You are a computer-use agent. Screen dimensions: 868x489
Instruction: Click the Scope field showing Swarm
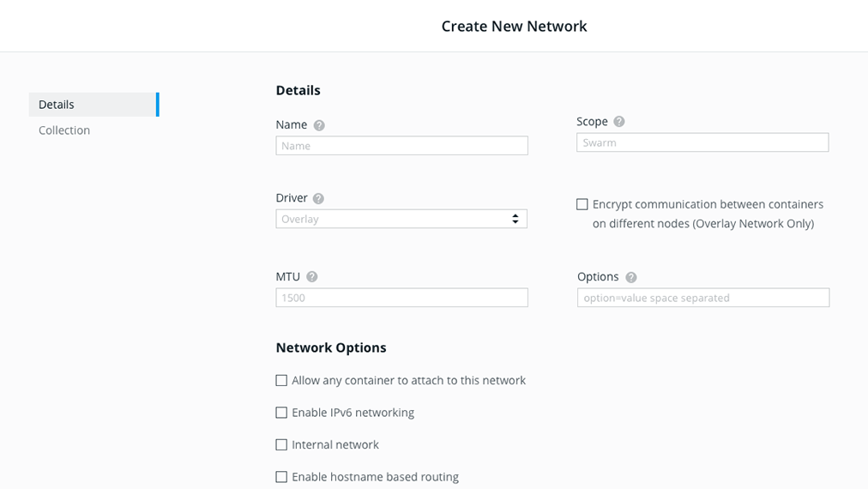pyautogui.click(x=702, y=142)
